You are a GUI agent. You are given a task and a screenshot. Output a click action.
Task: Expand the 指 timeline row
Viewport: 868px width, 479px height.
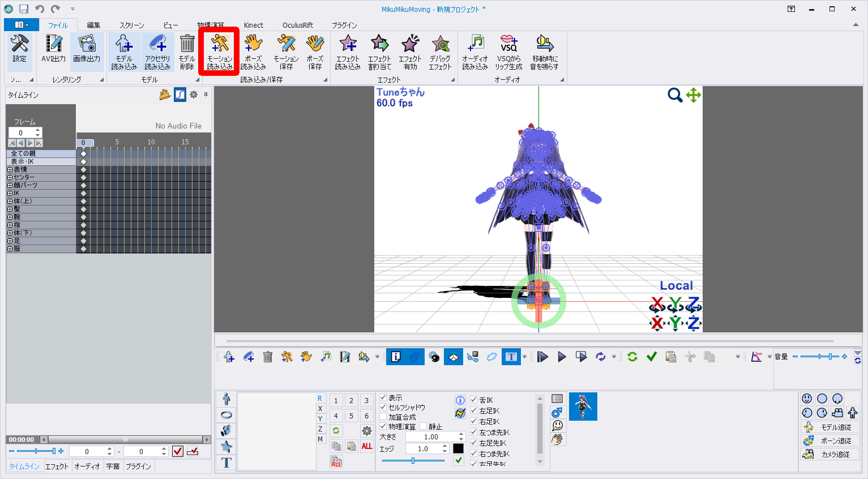[x=10, y=225]
